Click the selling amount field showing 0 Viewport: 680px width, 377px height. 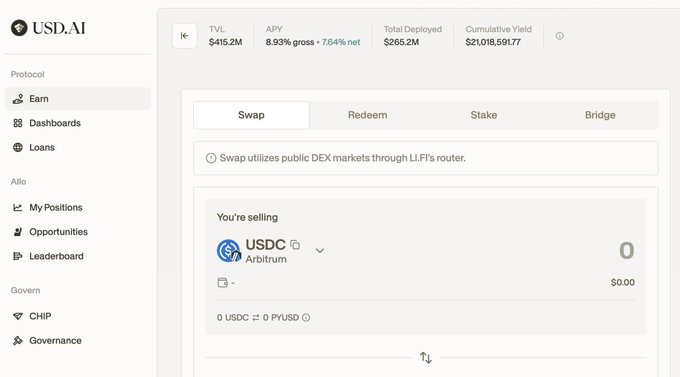(x=626, y=251)
